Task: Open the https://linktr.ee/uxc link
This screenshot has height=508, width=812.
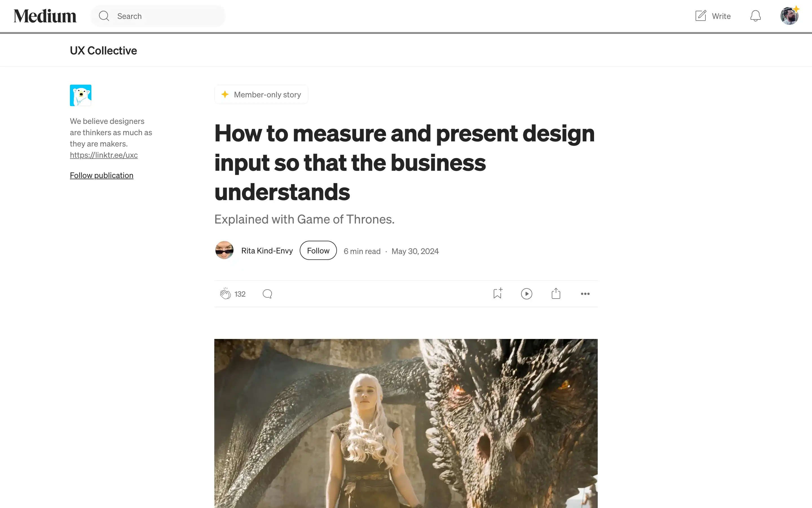Action: point(104,155)
